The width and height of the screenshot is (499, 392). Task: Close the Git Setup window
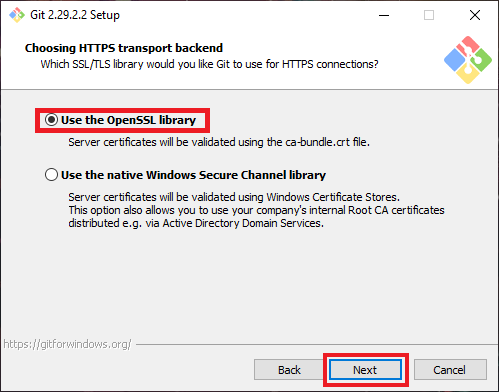[475, 15]
